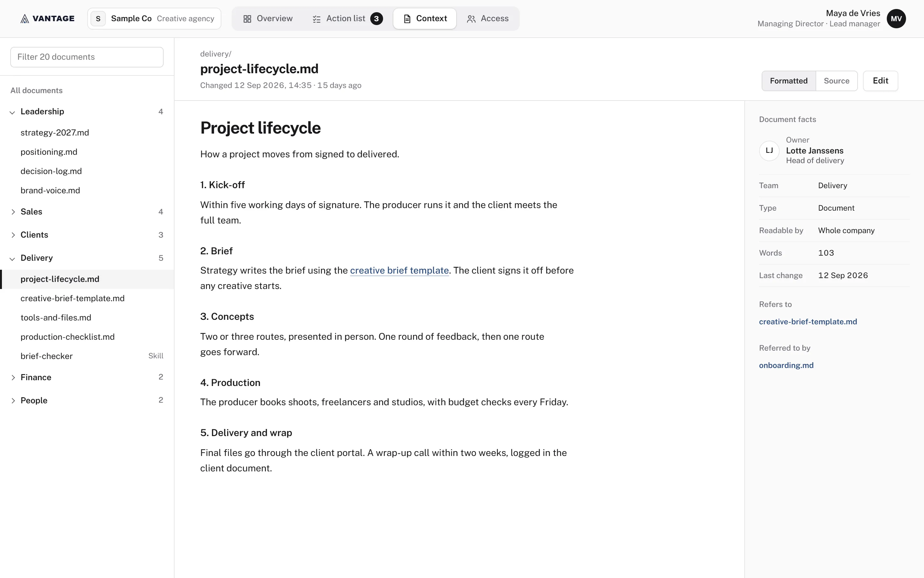This screenshot has height=578, width=924.
Task: Open the brief-checker skill
Action: (87, 356)
